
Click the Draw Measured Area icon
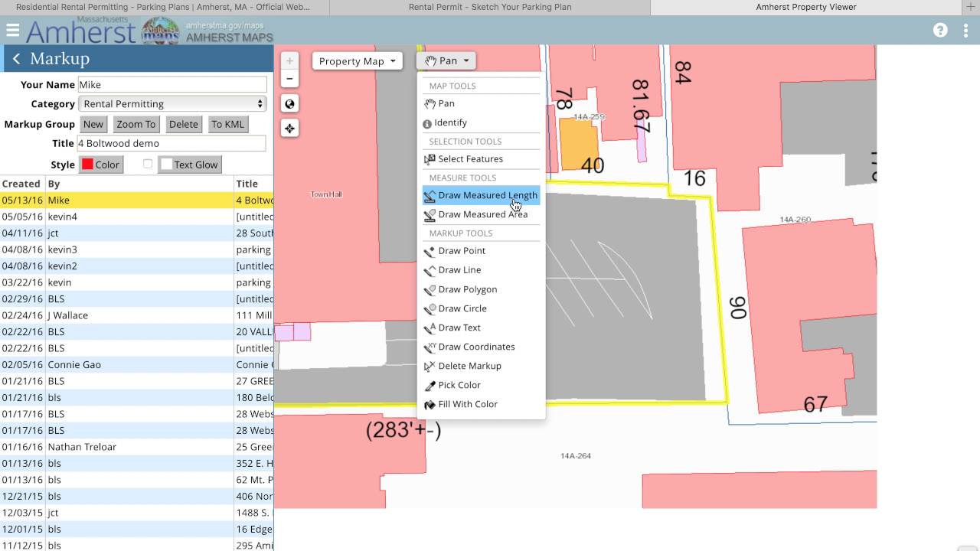[x=430, y=215]
